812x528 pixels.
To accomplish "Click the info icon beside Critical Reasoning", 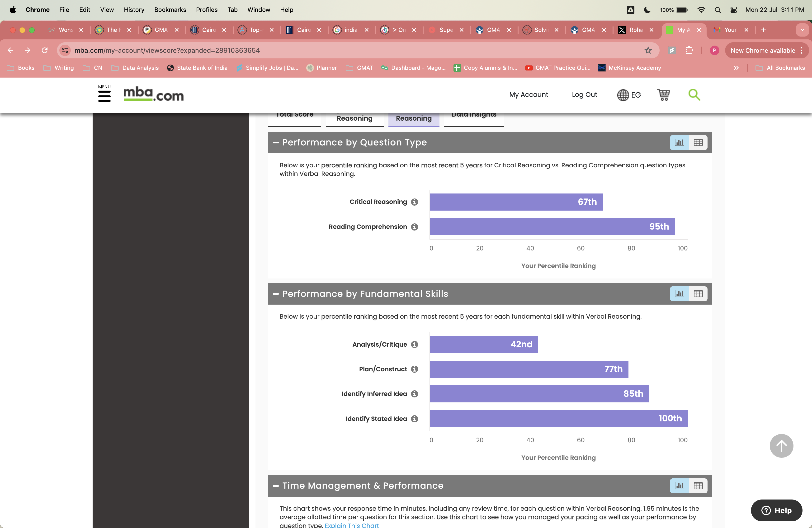I will pyautogui.click(x=414, y=202).
